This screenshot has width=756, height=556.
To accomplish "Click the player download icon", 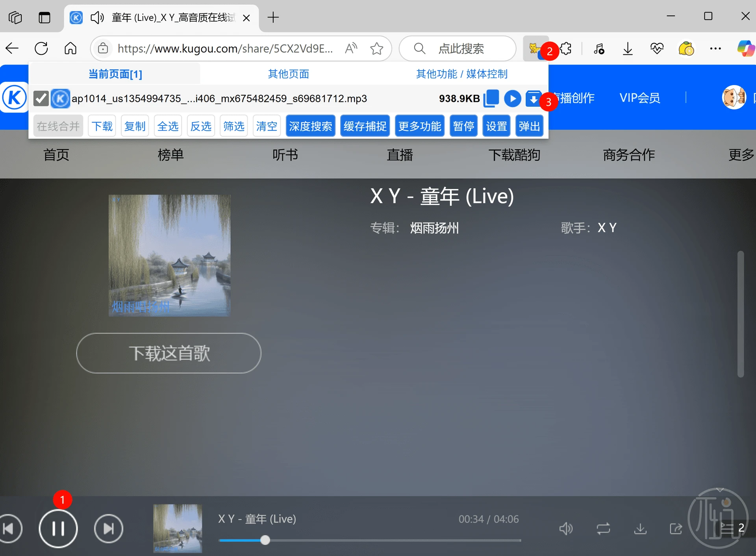I will (640, 528).
